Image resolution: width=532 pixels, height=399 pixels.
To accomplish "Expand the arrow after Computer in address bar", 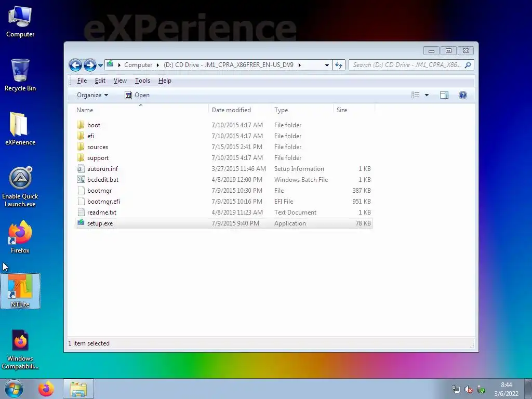I will coord(158,65).
